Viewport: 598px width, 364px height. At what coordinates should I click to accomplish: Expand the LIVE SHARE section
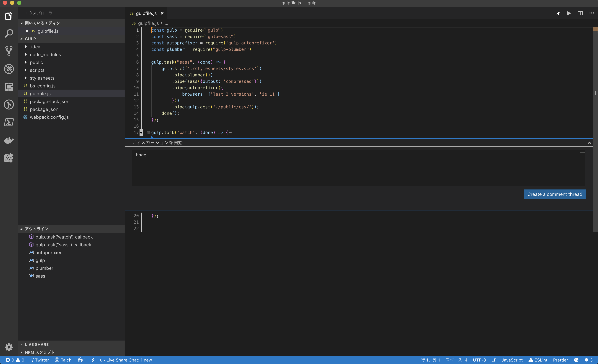[x=71, y=344]
